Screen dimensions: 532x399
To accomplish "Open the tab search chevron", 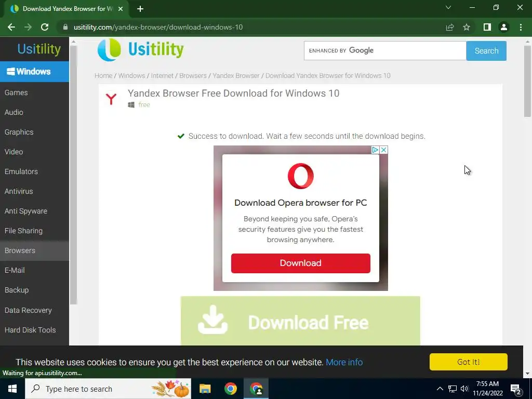I will 448,7.
